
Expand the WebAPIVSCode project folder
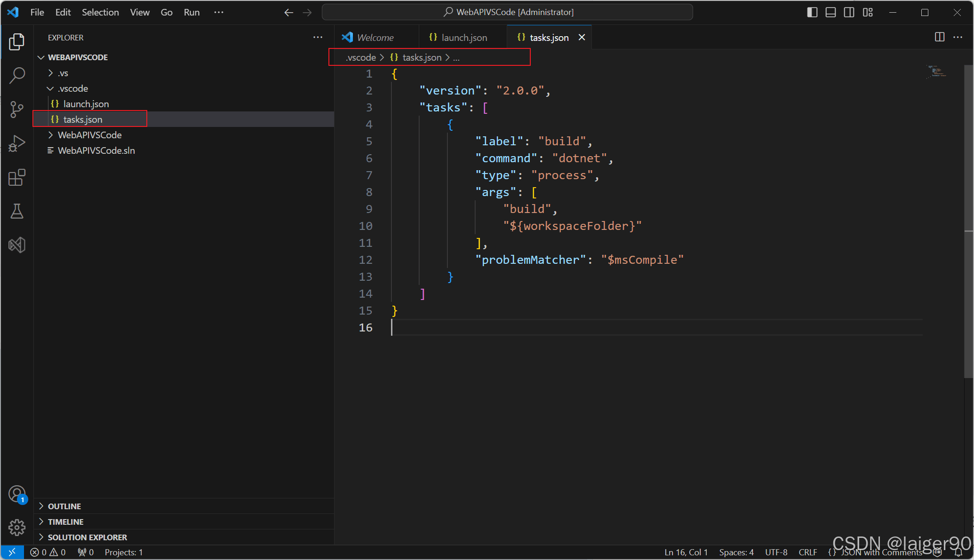(x=89, y=135)
